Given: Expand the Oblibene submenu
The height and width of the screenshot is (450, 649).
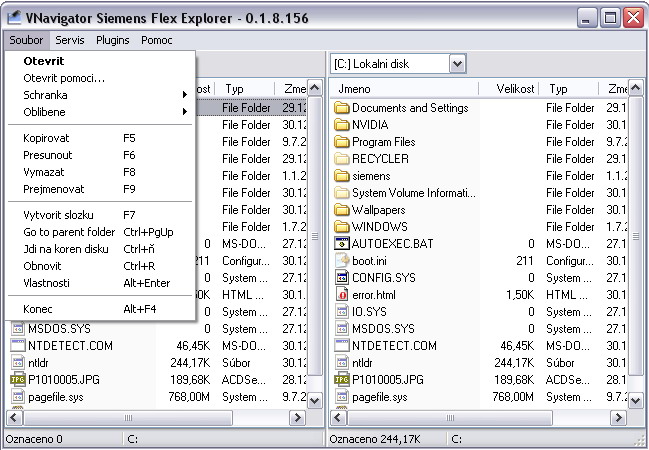Looking at the screenshot, I should pos(185,112).
